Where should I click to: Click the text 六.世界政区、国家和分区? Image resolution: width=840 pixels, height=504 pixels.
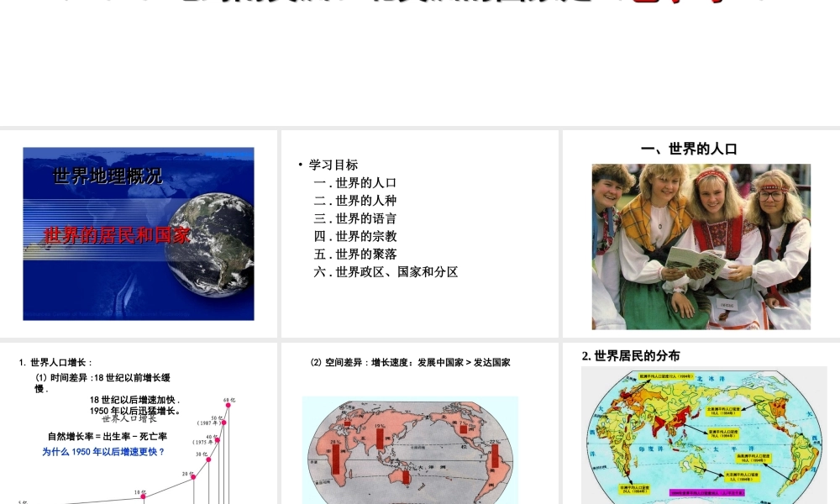tap(386, 272)
